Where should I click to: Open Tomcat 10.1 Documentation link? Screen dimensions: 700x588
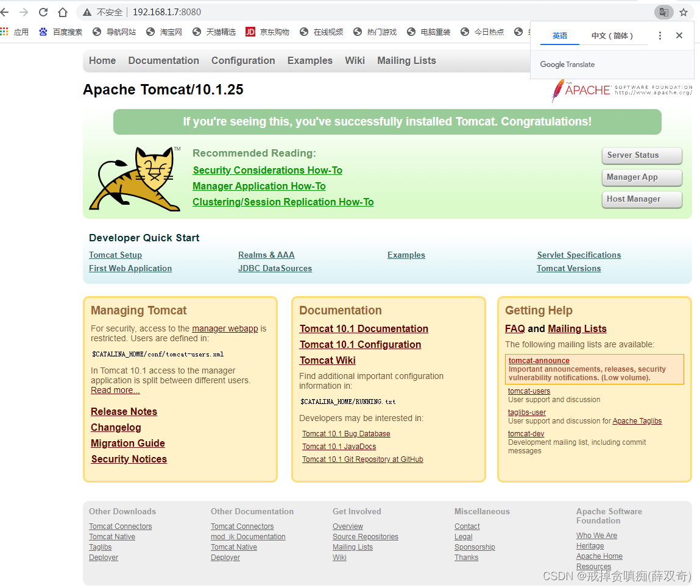click(364, 328)
